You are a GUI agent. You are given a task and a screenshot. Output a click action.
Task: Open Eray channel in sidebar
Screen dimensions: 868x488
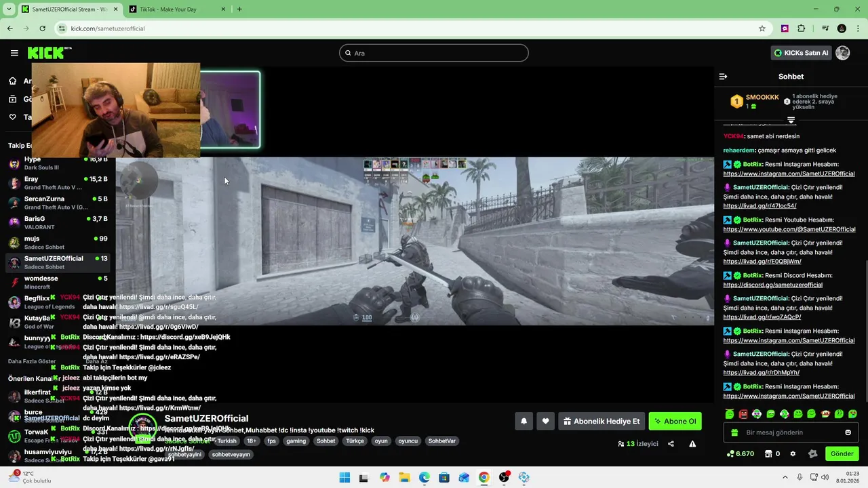click(58, 183)
